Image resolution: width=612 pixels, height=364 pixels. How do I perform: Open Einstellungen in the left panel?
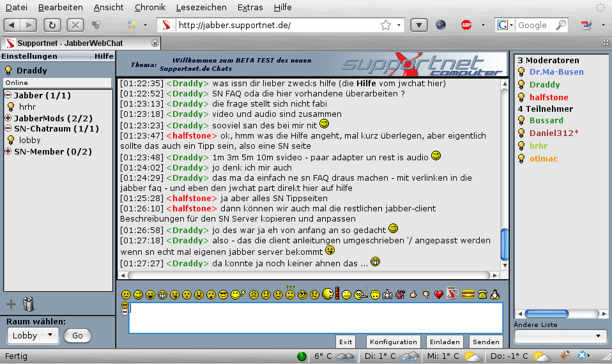point(29,56)
